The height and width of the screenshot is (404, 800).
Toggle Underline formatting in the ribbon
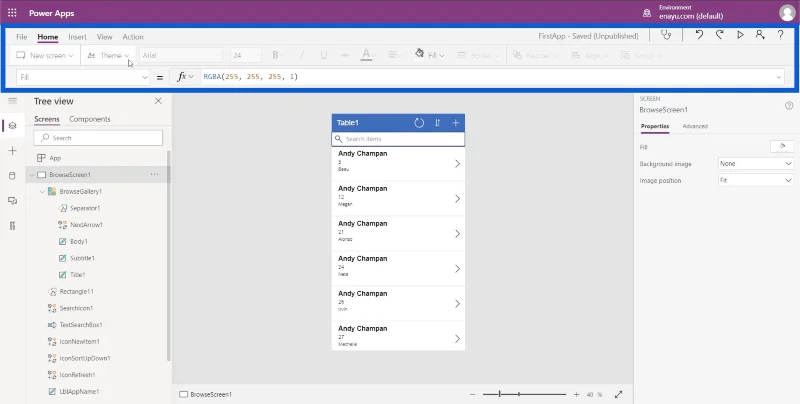(x=323, y=55)
